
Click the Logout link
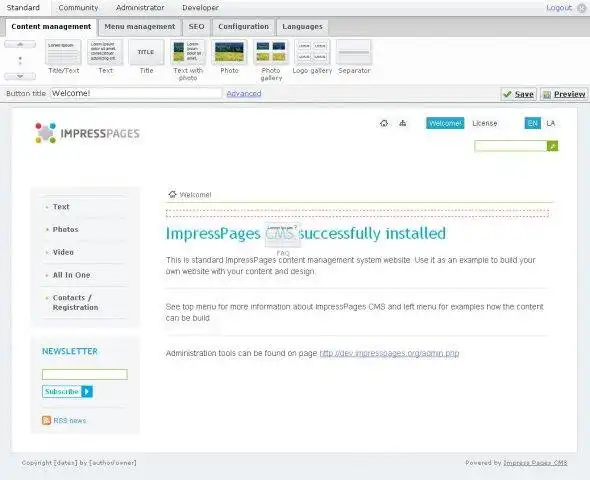pos(559,8)
